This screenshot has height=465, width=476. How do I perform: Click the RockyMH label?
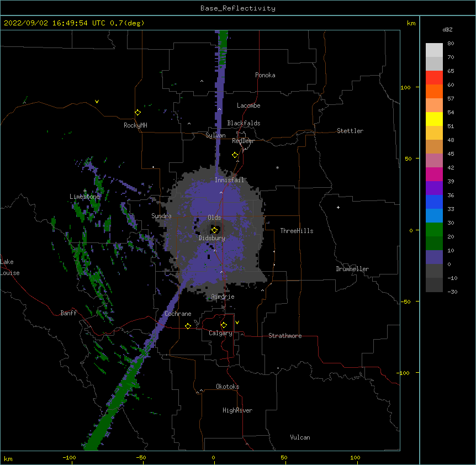click(x=135, y=125)
